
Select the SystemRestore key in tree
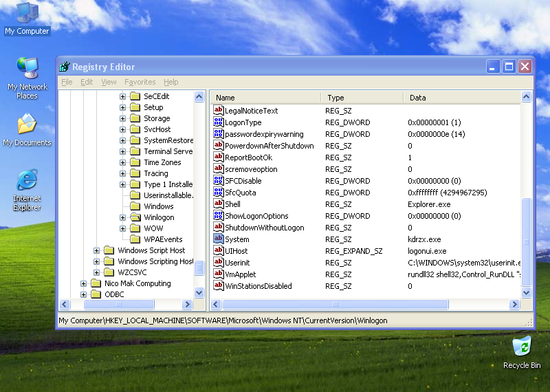coord(168,140)
